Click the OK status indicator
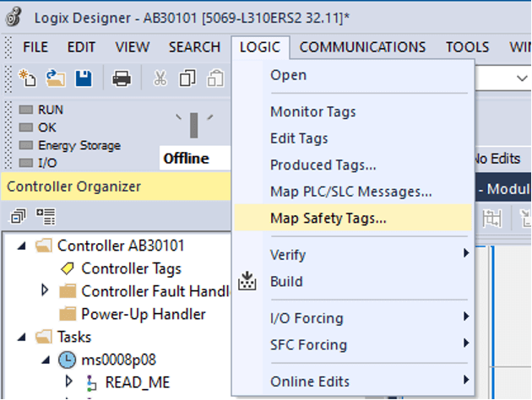This screenshot has height=400, width=532. point(26,127)
